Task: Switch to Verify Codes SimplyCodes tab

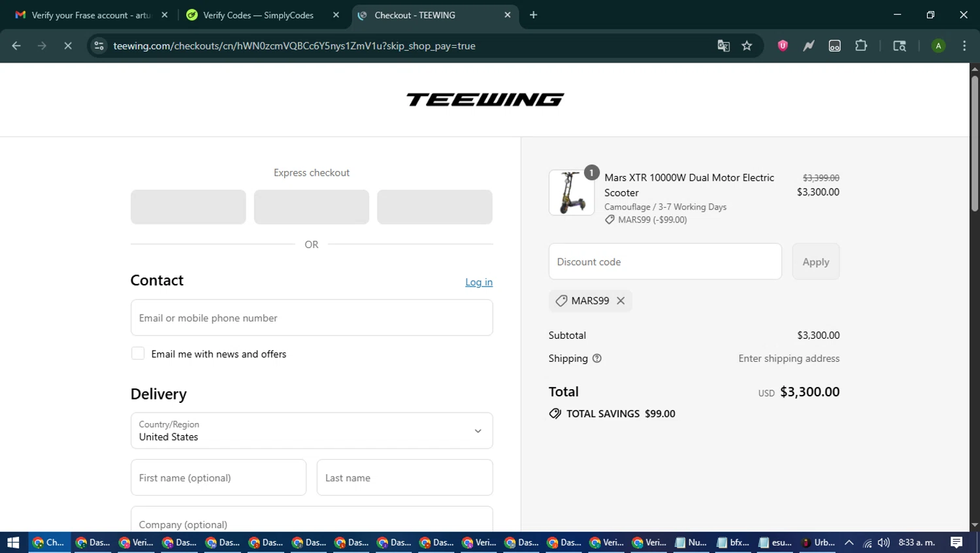Action: [x=258, y=15]
